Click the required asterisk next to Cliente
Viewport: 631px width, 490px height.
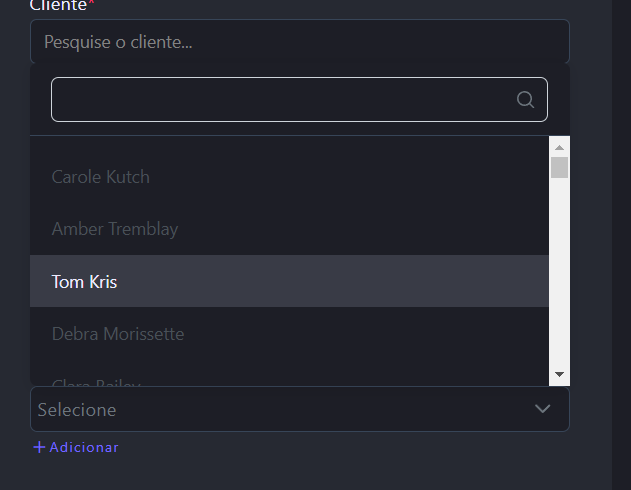click(91, 4)
